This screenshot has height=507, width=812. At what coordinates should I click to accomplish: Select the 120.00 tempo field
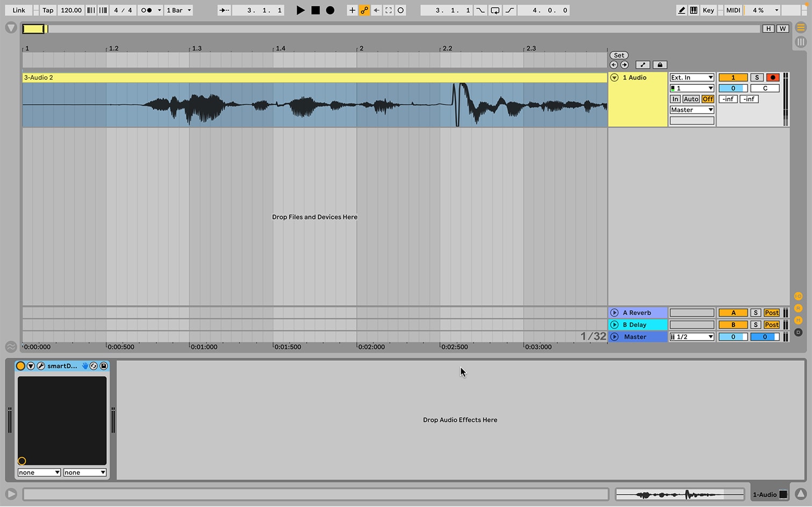tap(71, 10)
